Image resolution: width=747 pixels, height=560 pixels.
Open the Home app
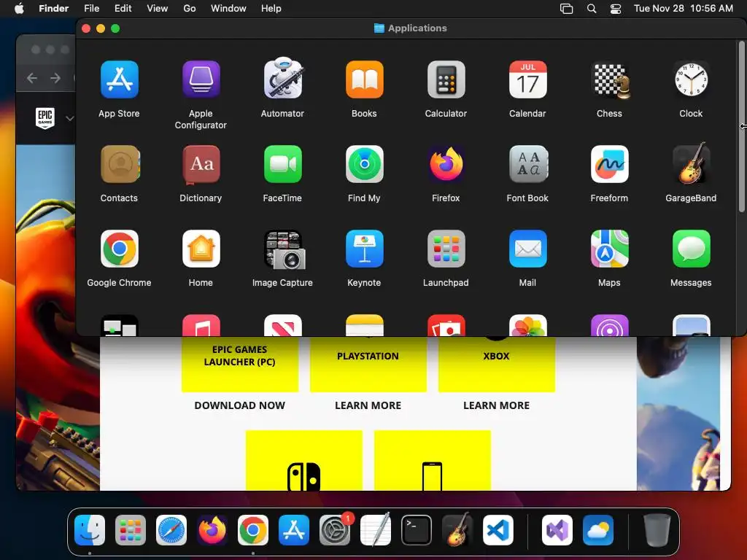point(201,249)
